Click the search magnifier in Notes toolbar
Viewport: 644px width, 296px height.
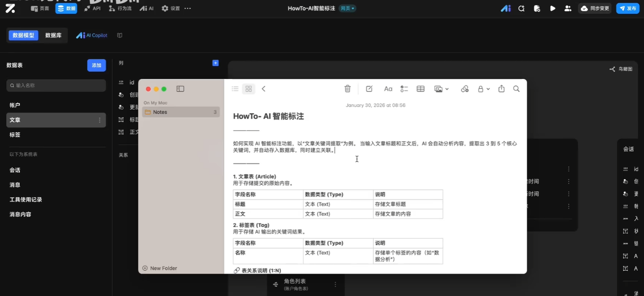tap(516, 89)
